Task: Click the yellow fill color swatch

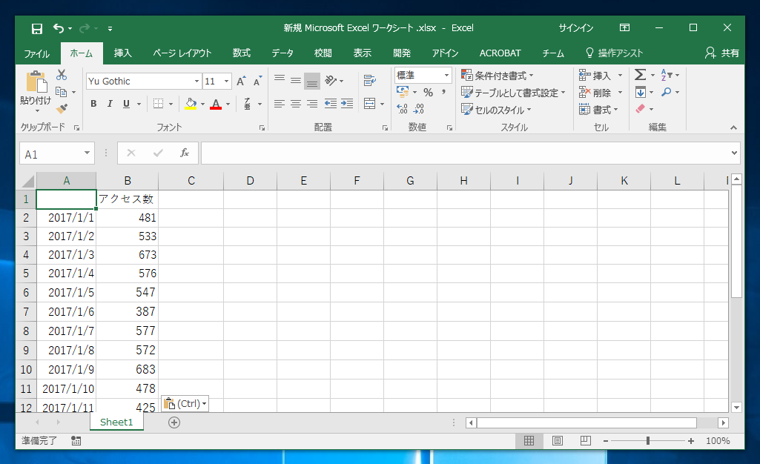Action: (x=190, y=104)
